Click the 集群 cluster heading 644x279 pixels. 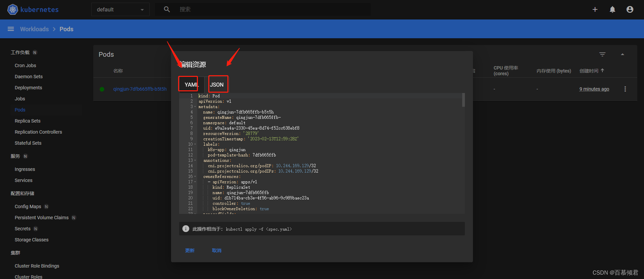(x=15, y=253)
